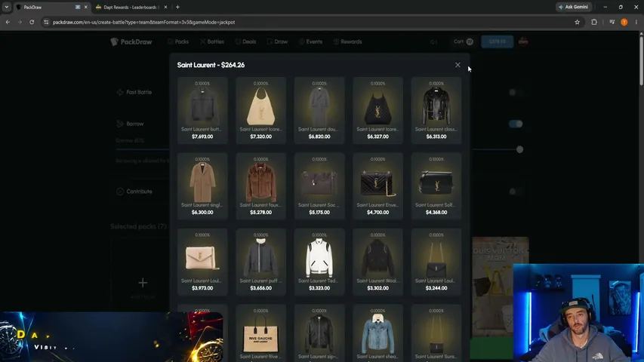The image size is (644, 362).
Task: Open the Draw navigation item
Action: pyautogui.click(x=278, y=41)
